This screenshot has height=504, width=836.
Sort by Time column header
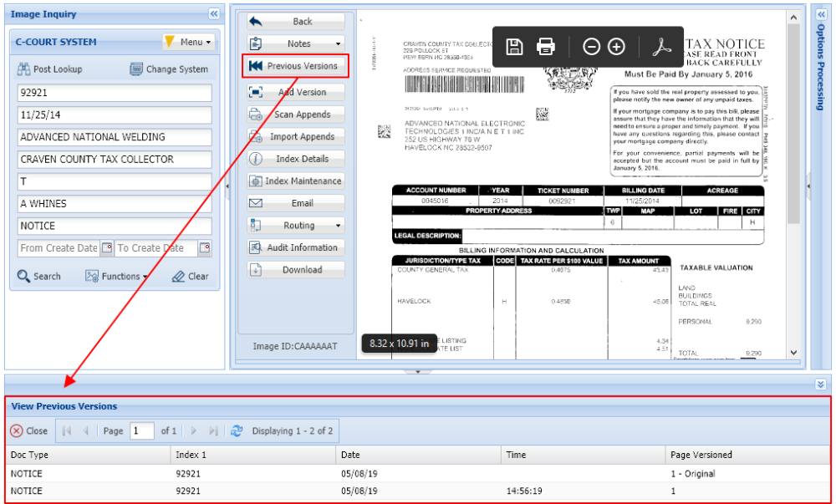[584, 455]
